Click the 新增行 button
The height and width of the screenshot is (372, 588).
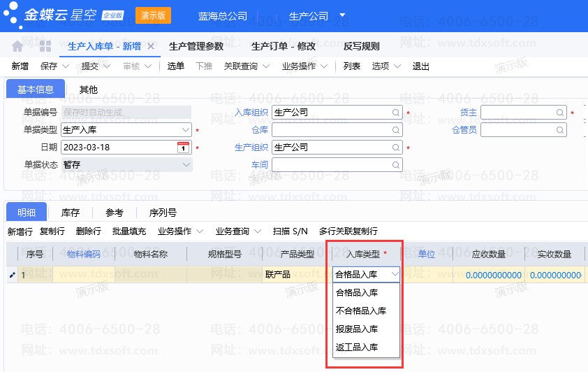point(20,231)
